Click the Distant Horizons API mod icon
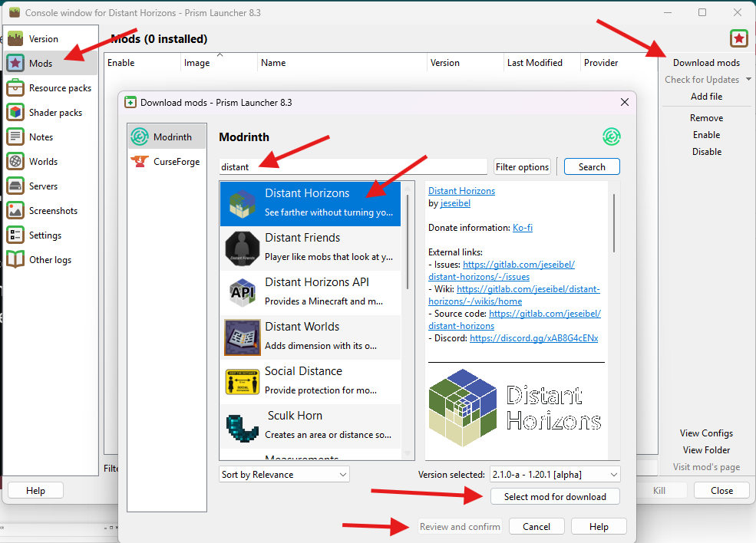 pyautogui.click(x=242, y=292)
